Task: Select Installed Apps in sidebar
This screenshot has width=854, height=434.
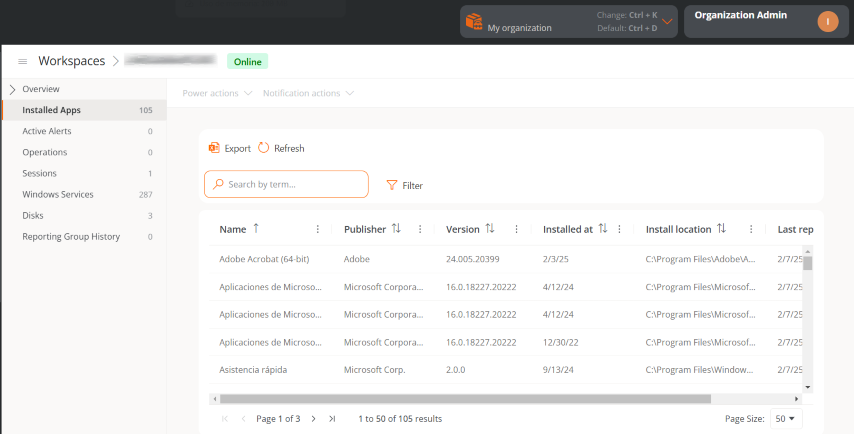Action: pos(84,110)
